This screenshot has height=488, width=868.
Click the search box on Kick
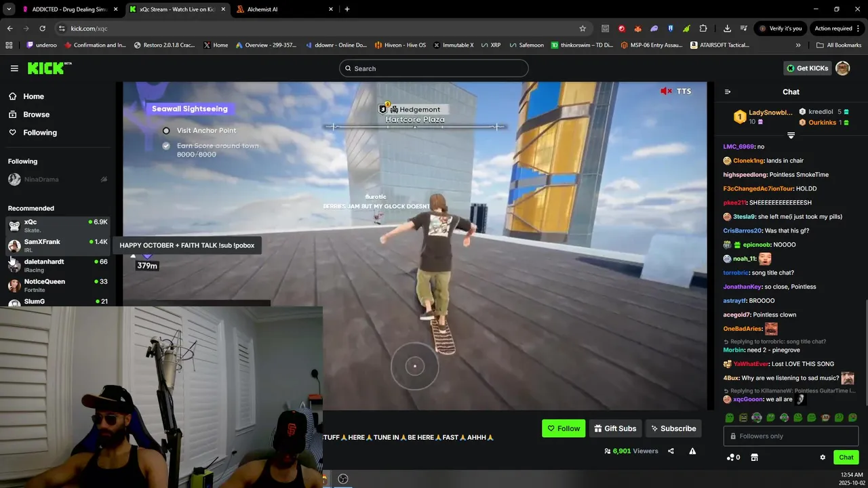tap(433, 68)
